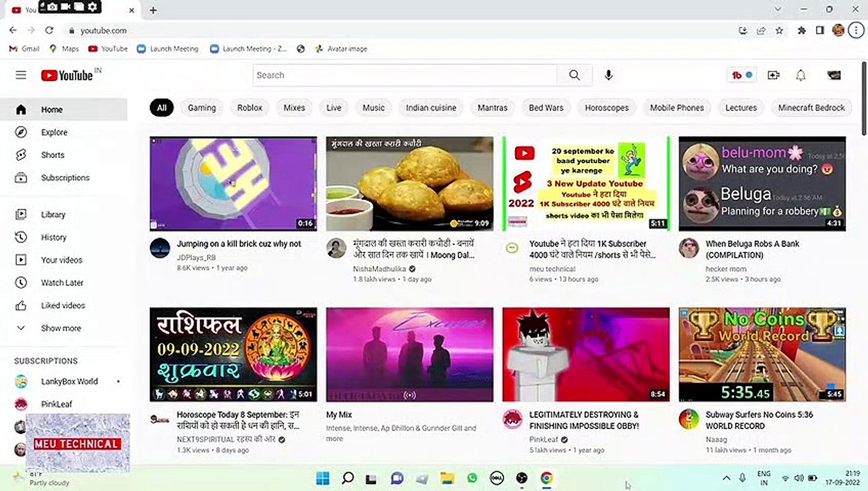Open Chrome from the taskbar

point(547,478)
